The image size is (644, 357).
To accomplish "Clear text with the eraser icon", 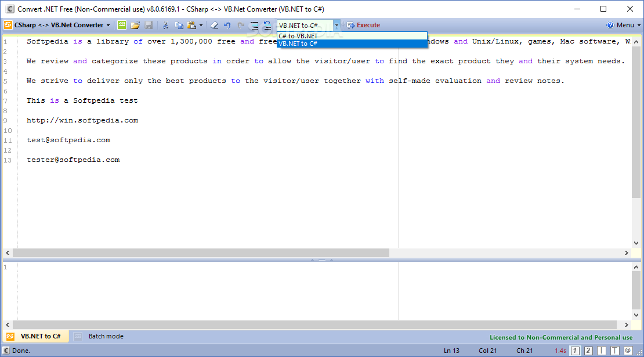I will click(x=214, y=25).
